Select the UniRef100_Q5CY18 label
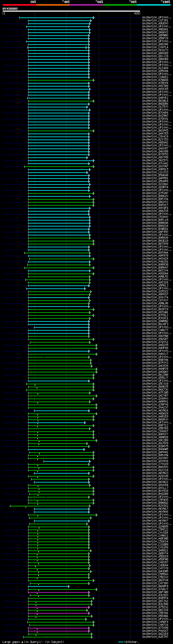The width and height of the screenshot is (173, 644). point(155,384)
